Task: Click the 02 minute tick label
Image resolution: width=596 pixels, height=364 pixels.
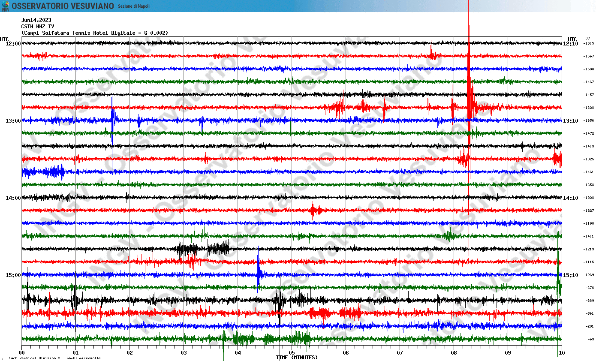Action: pos(129,353)
